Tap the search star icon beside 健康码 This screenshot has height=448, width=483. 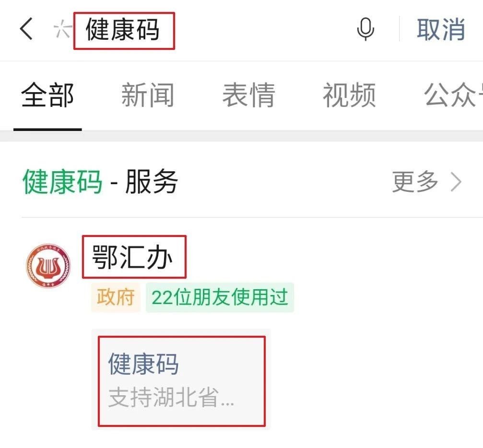click(62, 29)
